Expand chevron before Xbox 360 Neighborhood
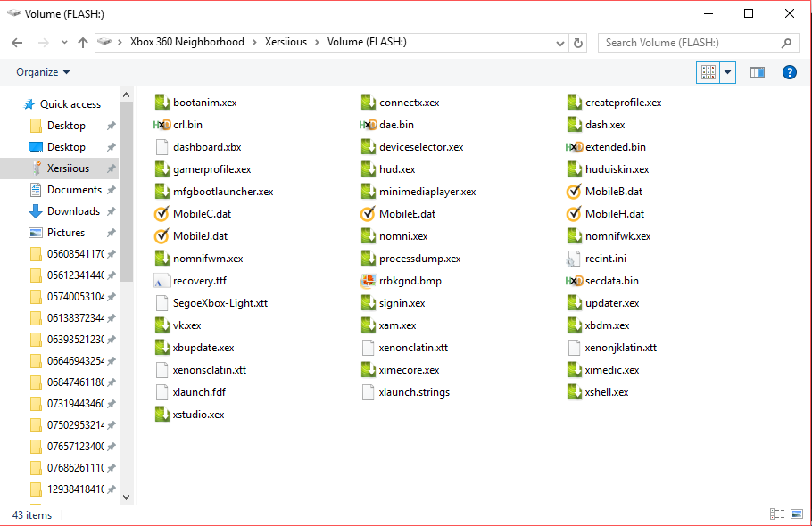Image resolution: width=812 pixels, height=526 pixels. pos(120,43)
